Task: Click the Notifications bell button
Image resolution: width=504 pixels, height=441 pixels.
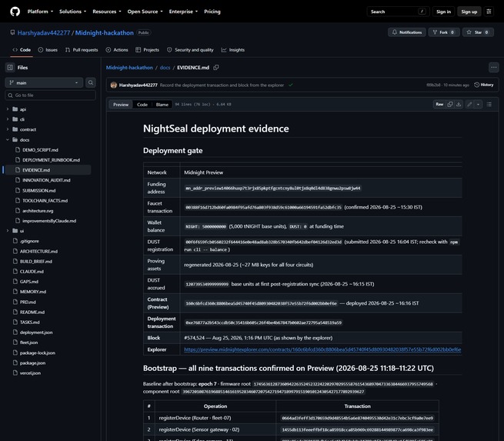Action: [x=407, y=32]
